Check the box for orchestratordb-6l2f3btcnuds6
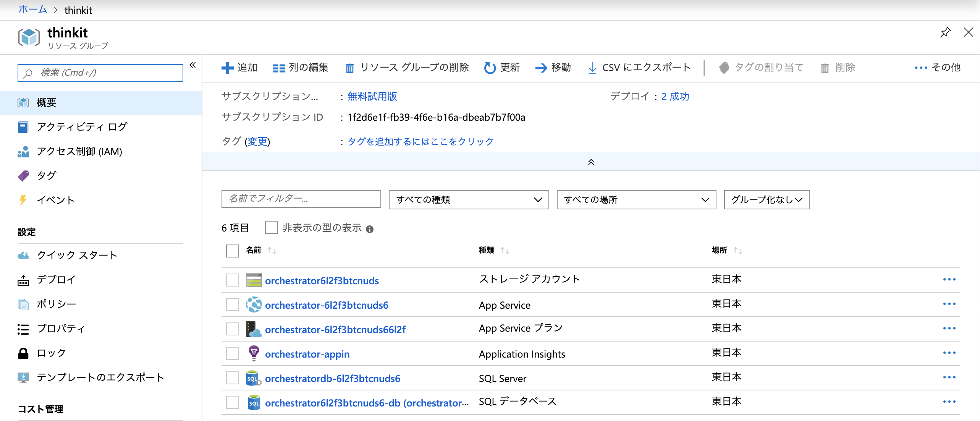Image resolution: width=980 pixels, height=421 pixels. [232, 378]
